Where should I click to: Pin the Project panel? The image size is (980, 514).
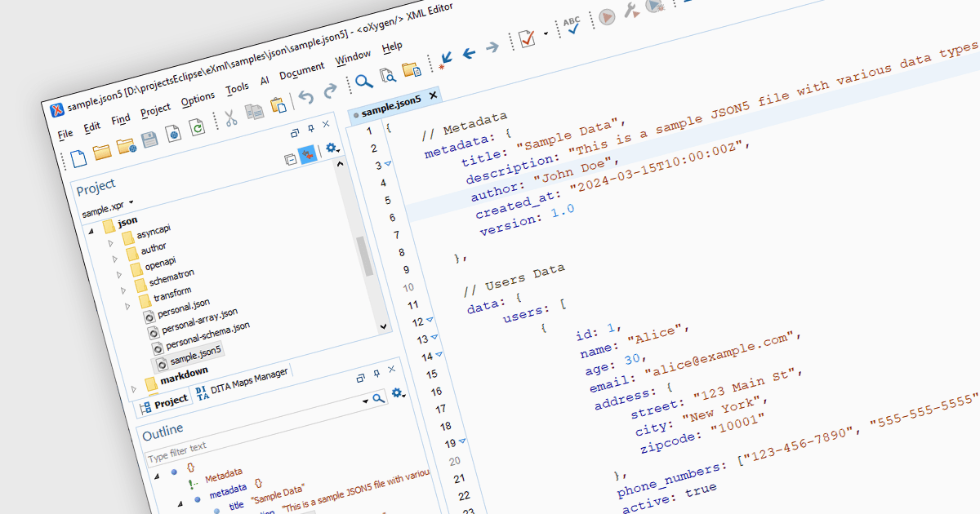click(310, 128)
